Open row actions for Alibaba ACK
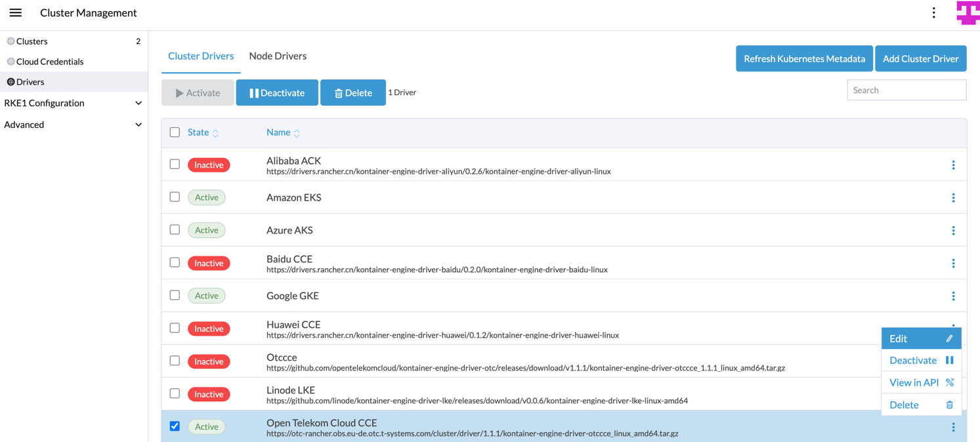Screen dimensions: 980x442 pos(953,165)
